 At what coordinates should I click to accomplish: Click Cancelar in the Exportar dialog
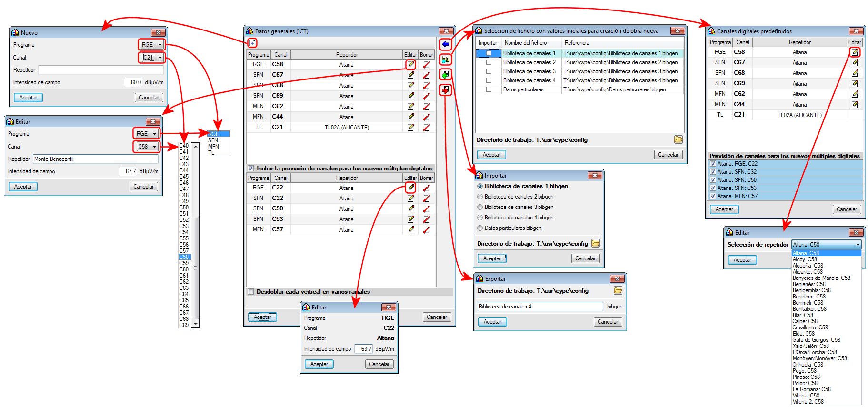point(608,322)
